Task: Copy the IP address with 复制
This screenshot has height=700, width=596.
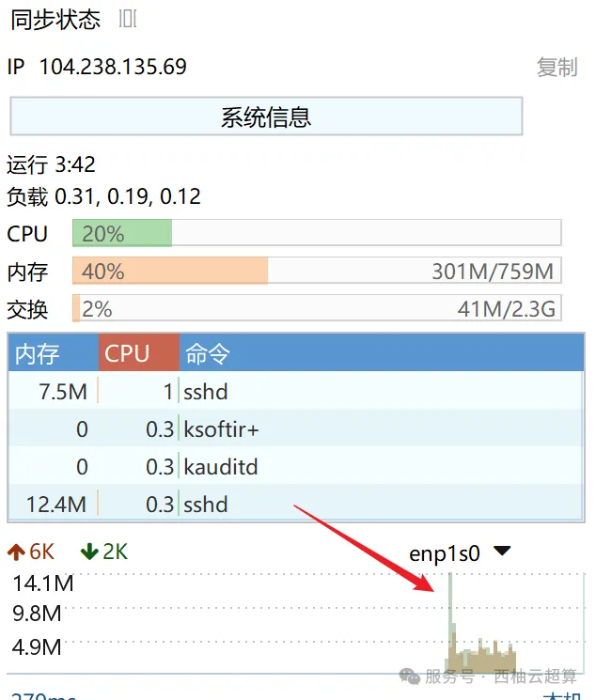Action: pos(557,68)
